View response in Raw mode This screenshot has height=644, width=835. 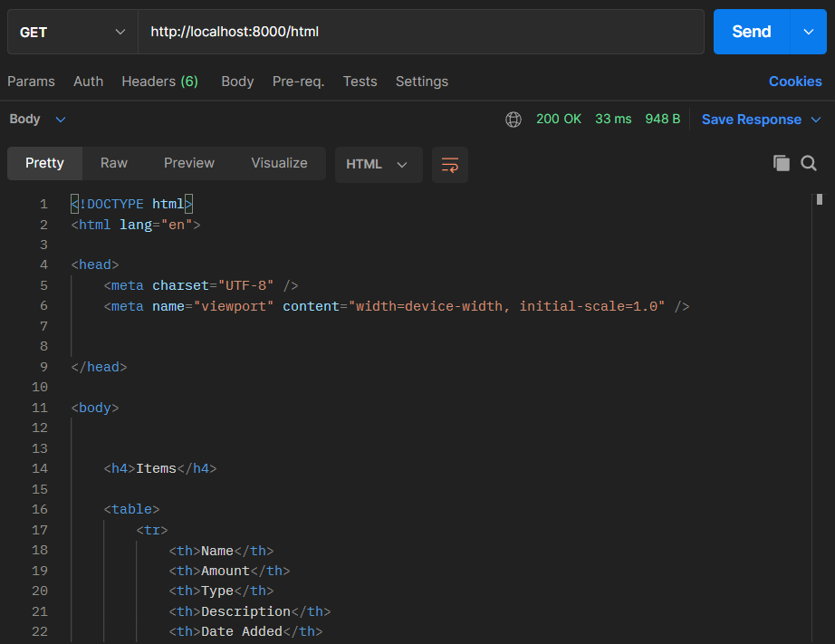[113, 164]
